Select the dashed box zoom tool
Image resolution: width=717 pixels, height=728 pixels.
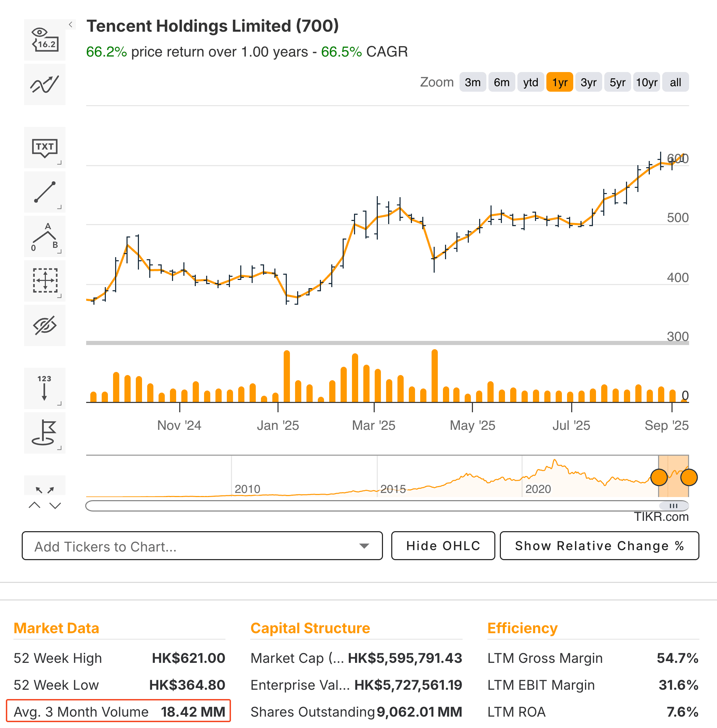tap(44, 281)
